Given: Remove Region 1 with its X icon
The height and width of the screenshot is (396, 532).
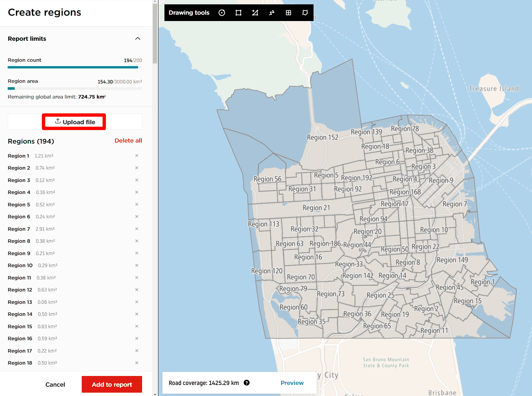Looking at the screenshot, I should pos(137,156).
